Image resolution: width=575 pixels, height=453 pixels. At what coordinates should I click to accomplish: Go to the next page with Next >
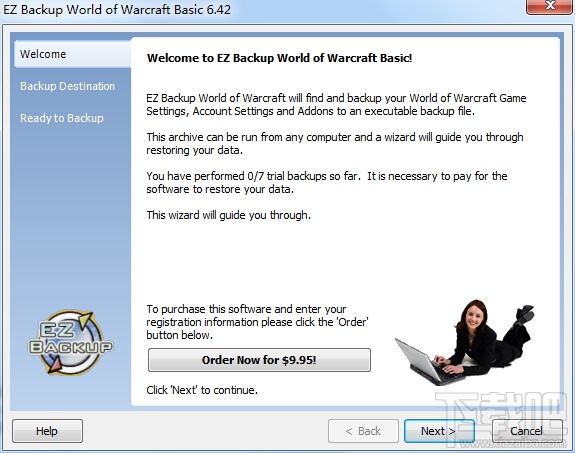(439, 431)
